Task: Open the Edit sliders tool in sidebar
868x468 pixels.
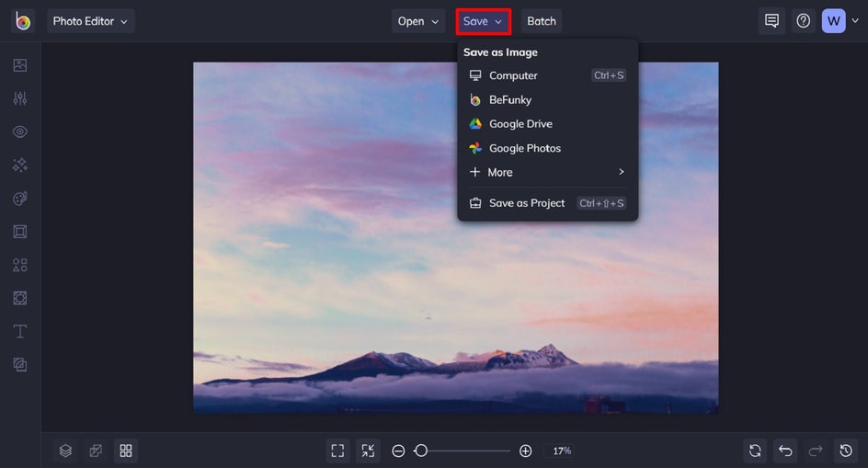Action: click(20, 98)
